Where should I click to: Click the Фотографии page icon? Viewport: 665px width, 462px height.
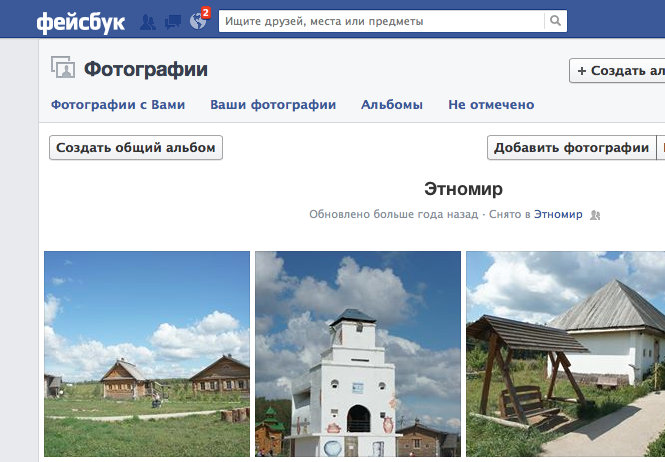pos(63,67)
